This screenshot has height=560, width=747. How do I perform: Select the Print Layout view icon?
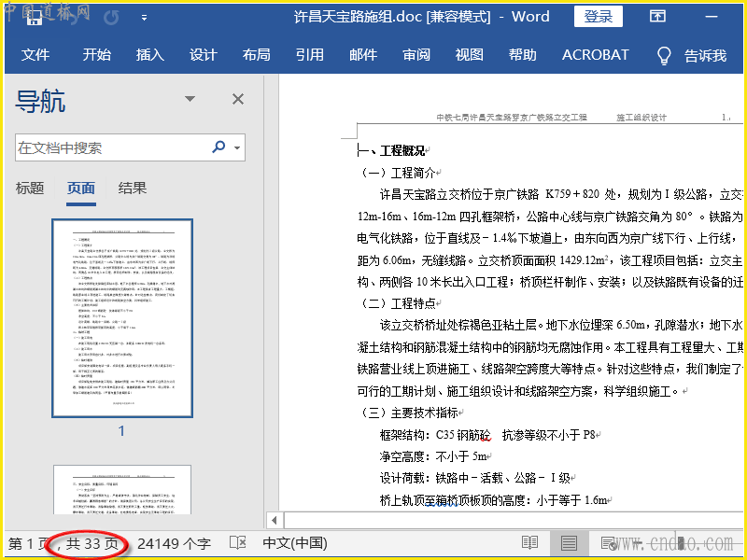click(569, 542)
